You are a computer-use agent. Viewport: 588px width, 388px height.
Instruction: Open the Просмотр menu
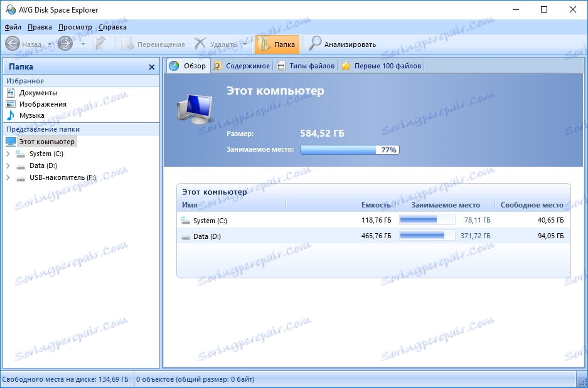[75, 27]
